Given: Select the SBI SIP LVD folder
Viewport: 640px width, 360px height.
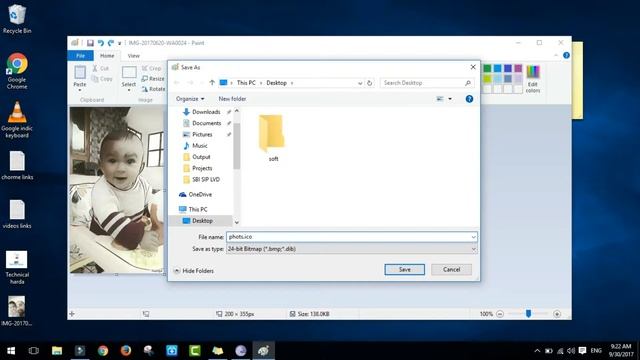Looking at the screenshot, I should (202, 180).
